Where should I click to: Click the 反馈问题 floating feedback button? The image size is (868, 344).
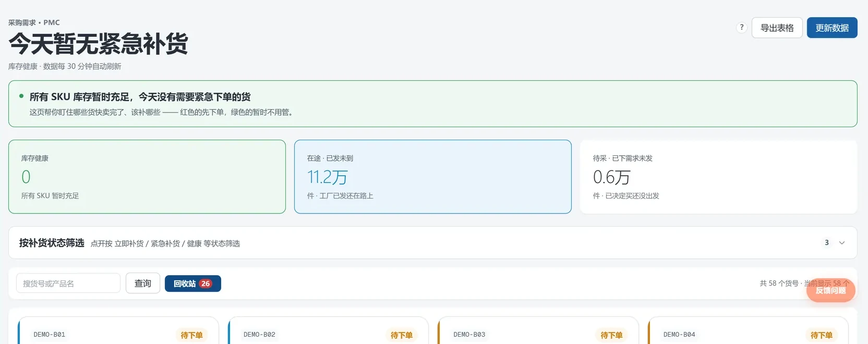click(x=830, y=290)
